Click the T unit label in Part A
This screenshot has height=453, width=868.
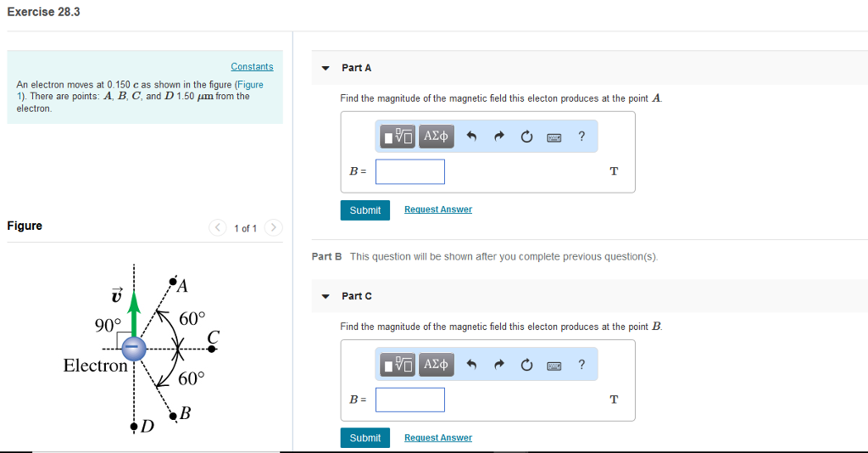[614, 171]
